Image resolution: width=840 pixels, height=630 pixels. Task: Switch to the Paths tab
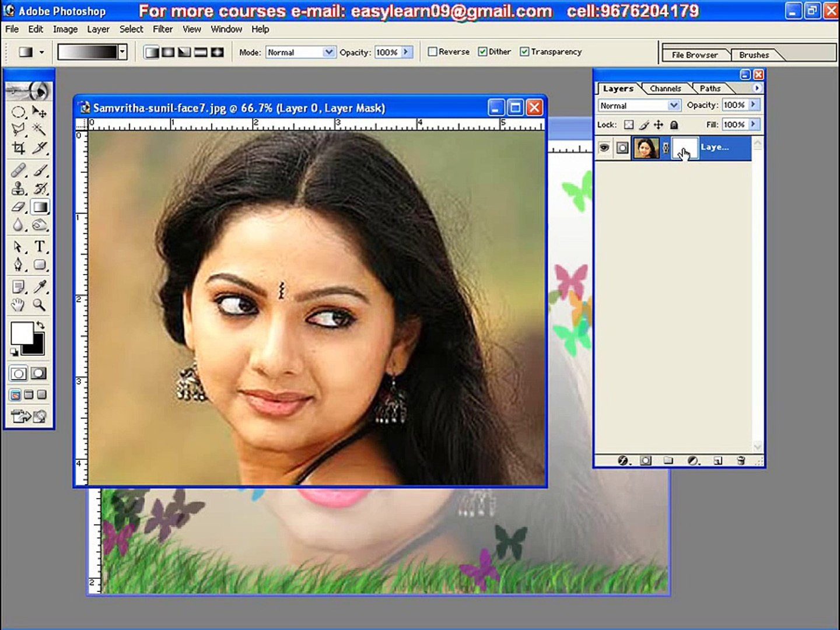coord(710,89)
